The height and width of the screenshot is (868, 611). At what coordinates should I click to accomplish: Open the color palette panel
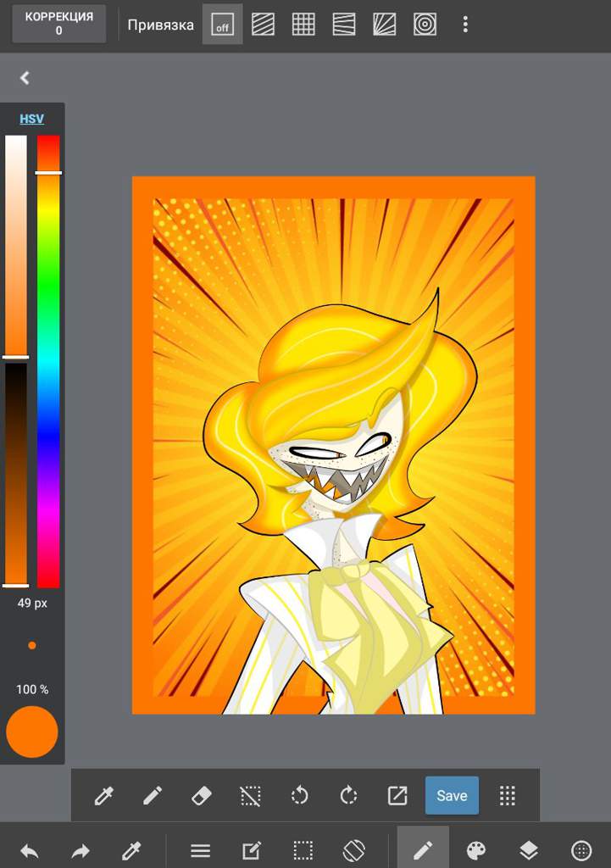[x=476, y=850]
